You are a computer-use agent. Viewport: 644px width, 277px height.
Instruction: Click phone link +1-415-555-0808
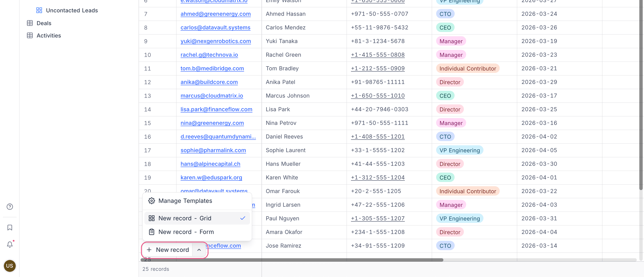coord(378,55)
